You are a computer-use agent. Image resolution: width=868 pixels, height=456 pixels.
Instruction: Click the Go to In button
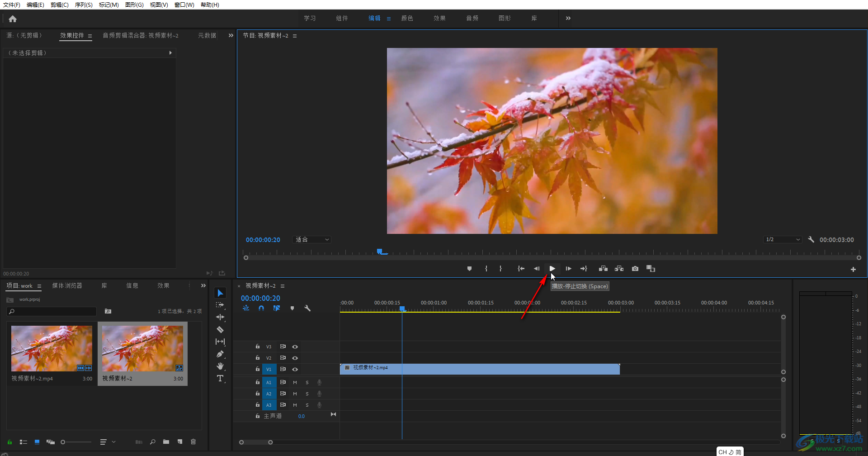(x=521, y=269)
